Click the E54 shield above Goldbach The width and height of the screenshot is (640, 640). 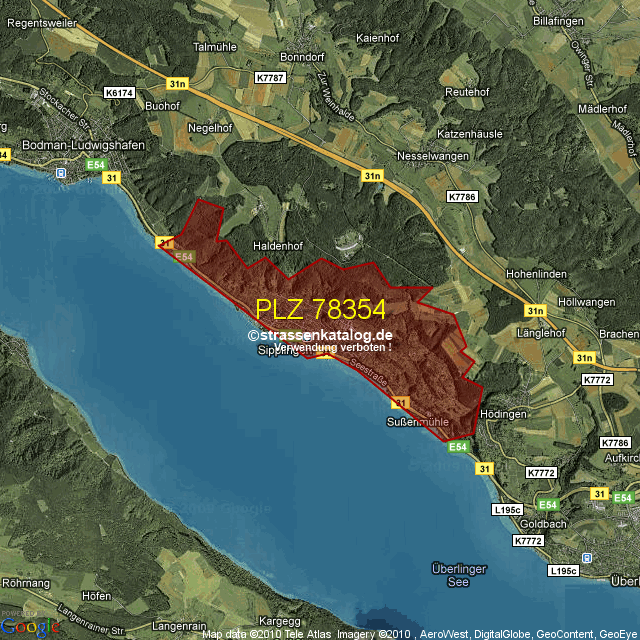pos(547,503)
